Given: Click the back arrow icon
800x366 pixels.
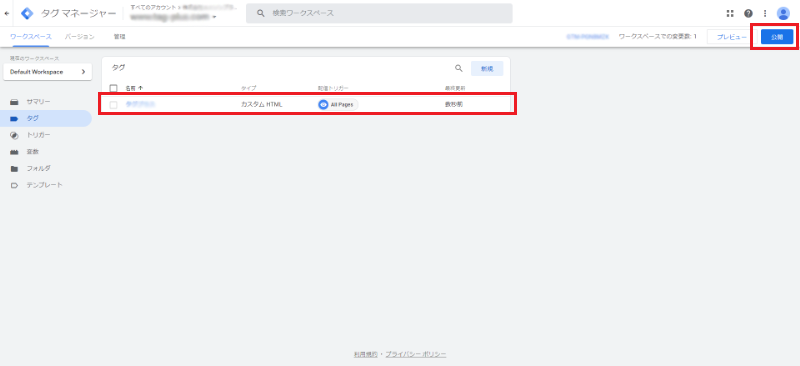Looking at the screenshot, I should click(x=6, y=14).
